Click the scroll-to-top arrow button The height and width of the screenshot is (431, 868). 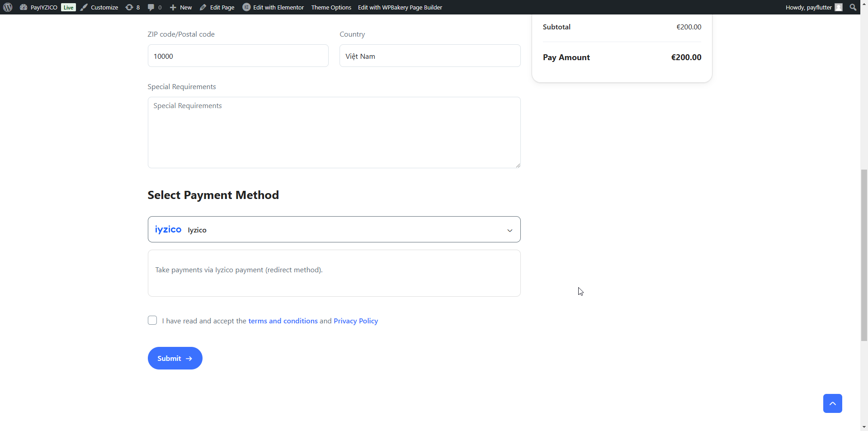[x=833, y=403]
